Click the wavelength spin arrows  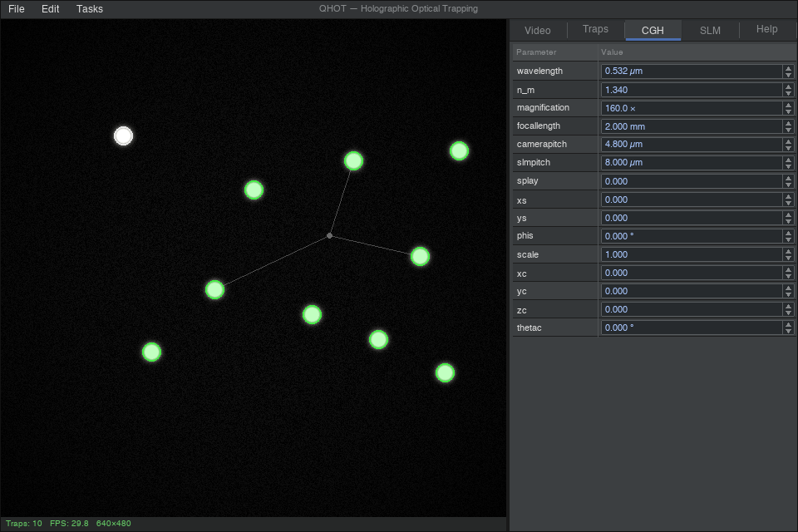click(788, 71)
